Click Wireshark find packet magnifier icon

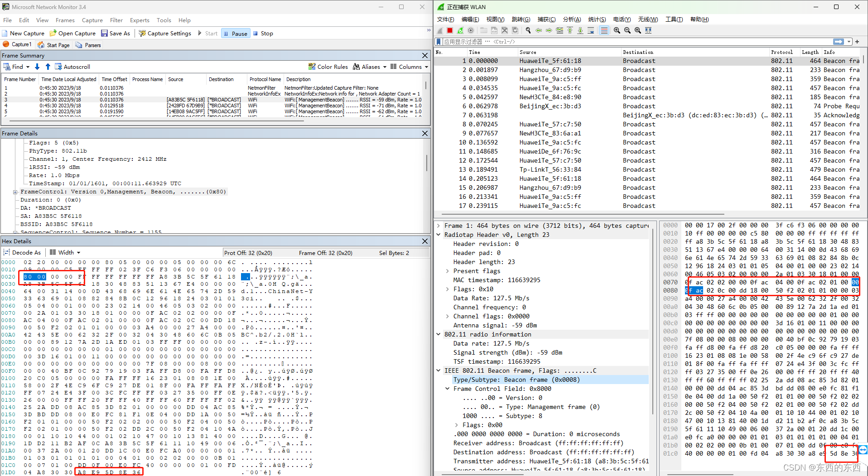(x=528, y=30)
